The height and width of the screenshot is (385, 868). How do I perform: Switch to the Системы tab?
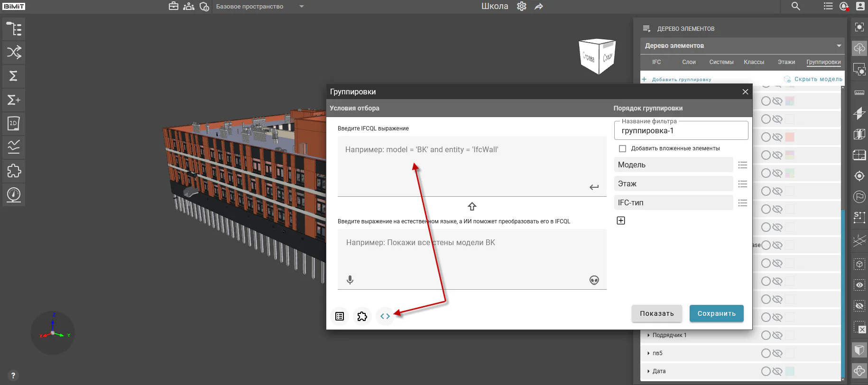tap(721, 62)
